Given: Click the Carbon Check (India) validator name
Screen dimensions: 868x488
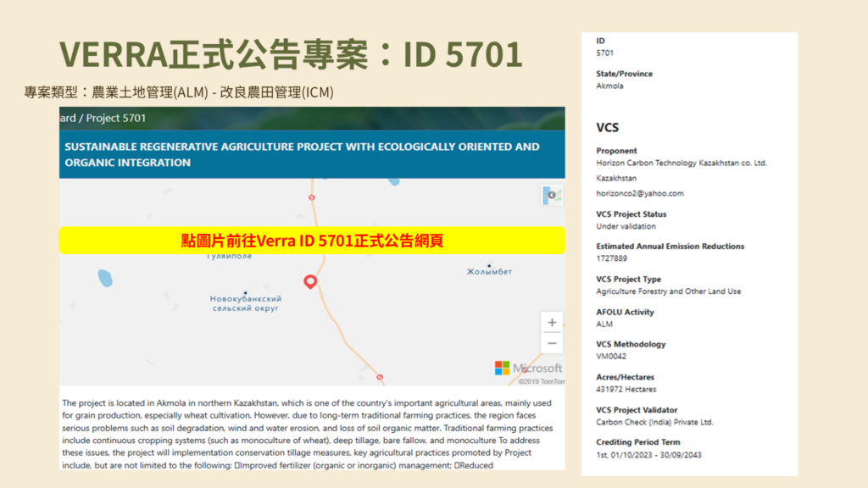Looking at the screenshot, I should pos(654,422).
